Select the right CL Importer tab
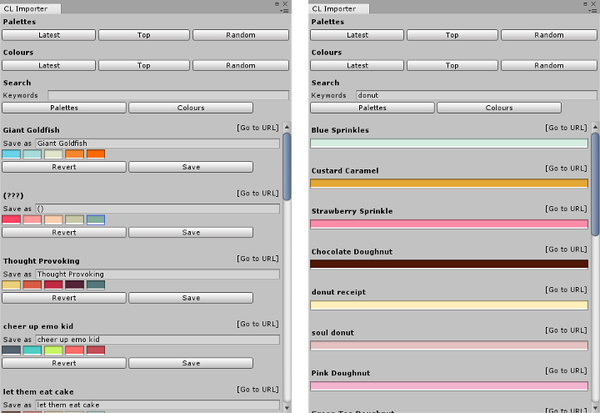Image resolution: width=600 pixels, height=413 pixels. [x=339, y=8]
